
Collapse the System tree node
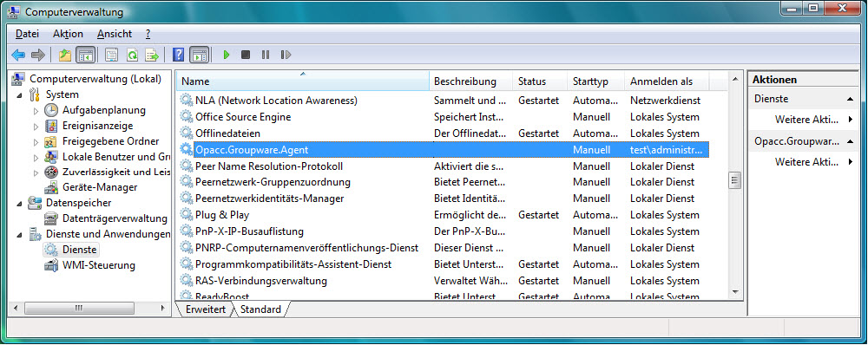[20, 95]
